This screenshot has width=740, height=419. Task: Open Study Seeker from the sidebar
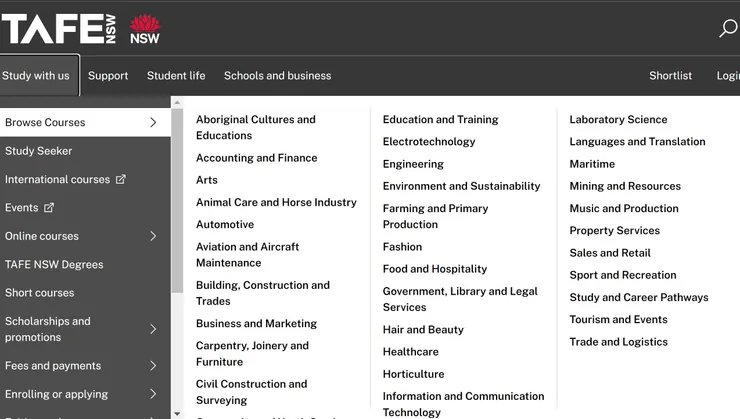tap(39, 151)
